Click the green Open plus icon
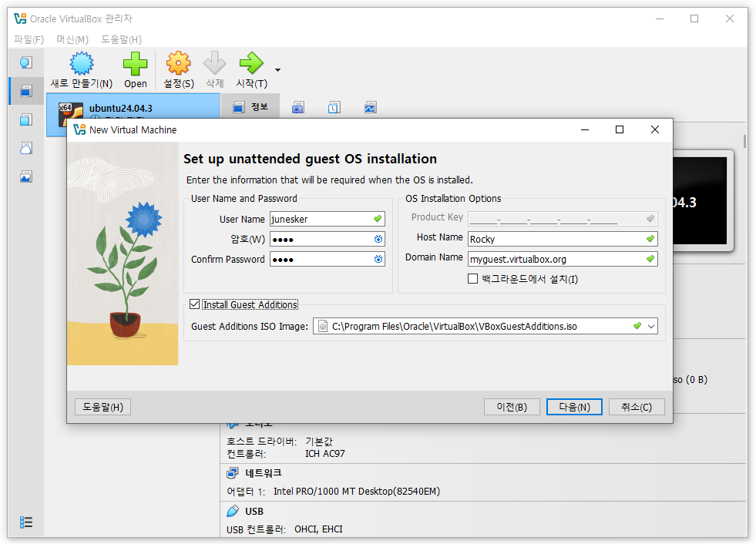This screenshot has width=756, height=544. click(x=135, y=64)
